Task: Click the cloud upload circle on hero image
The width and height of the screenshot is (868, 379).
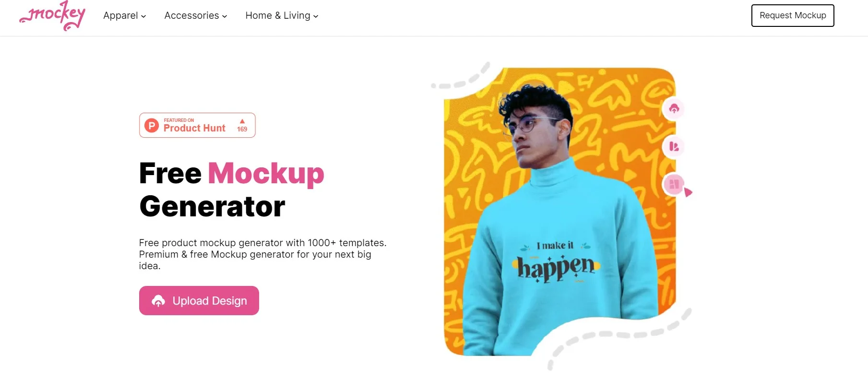Action: pos(674,108)
